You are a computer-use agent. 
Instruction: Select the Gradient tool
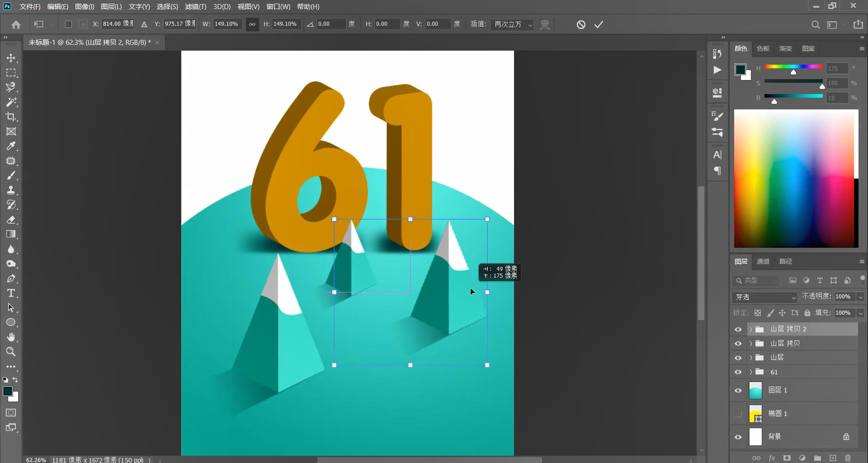tap(11, 234)
